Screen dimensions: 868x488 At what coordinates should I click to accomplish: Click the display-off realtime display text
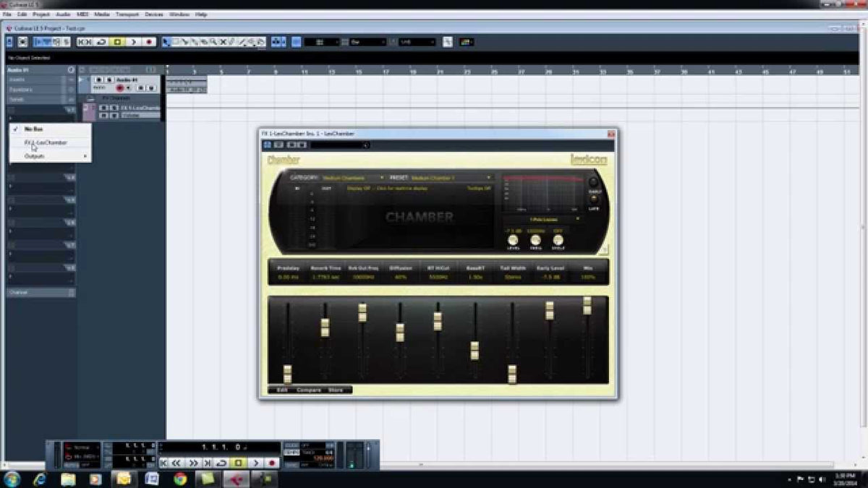point(387,188)
